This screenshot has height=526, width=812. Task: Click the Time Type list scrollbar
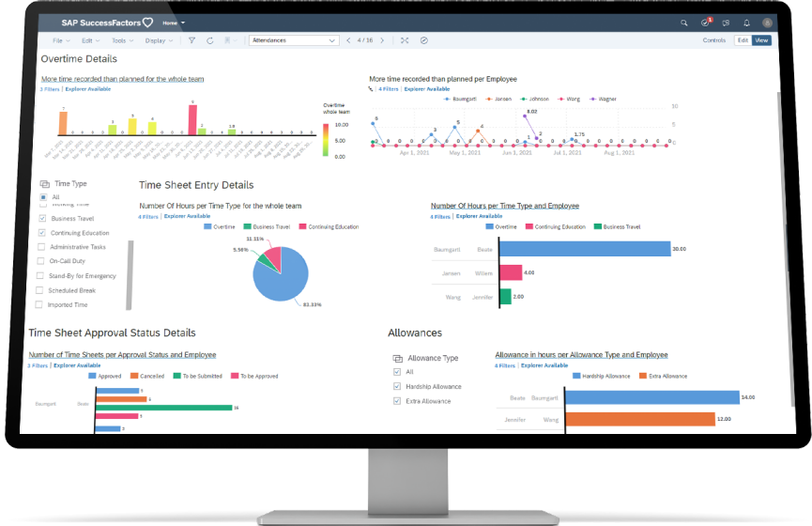tap(130, 272)
